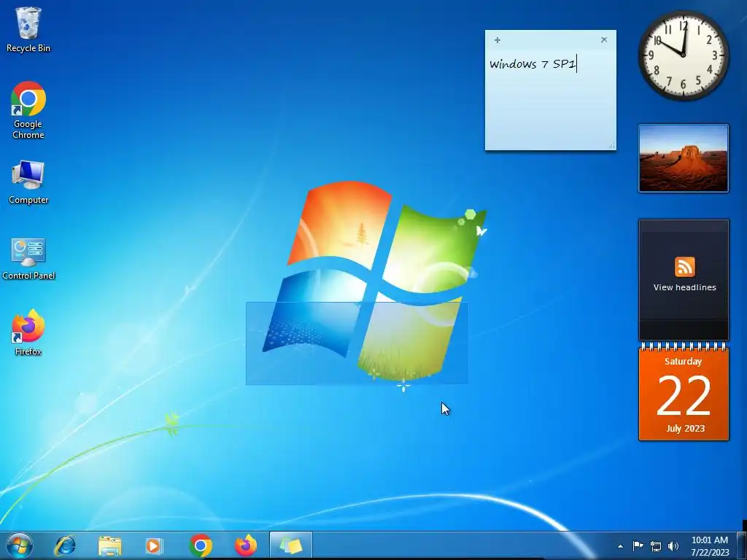Click the analog Clock gadget
This screenshot has height=560, width=747.
click(683, 55)
